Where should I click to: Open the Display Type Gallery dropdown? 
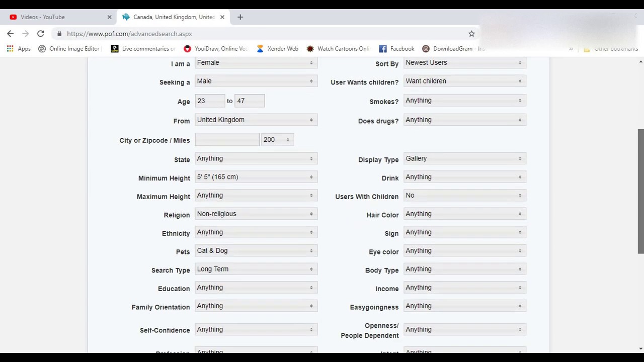[x=465, y=158]
